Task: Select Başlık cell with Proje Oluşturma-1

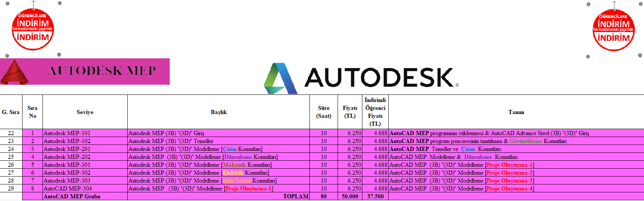Action: tap(219, 189)
